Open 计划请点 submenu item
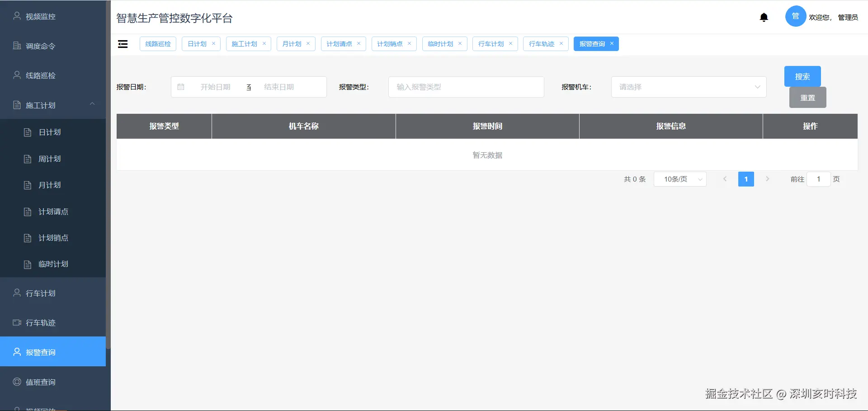Viewport: 868px width, 411px height. tap(53, 212)
